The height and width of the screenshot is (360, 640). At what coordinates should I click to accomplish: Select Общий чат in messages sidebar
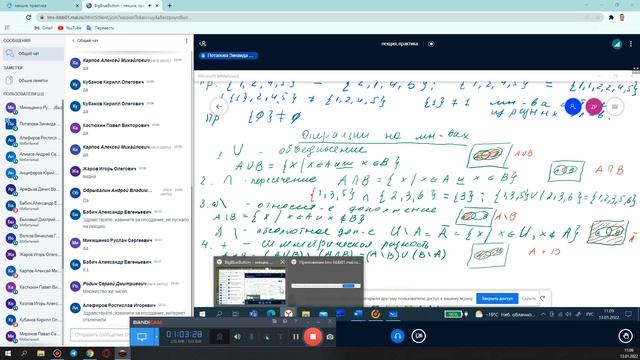pyautogui.click(x=33, y=53)
